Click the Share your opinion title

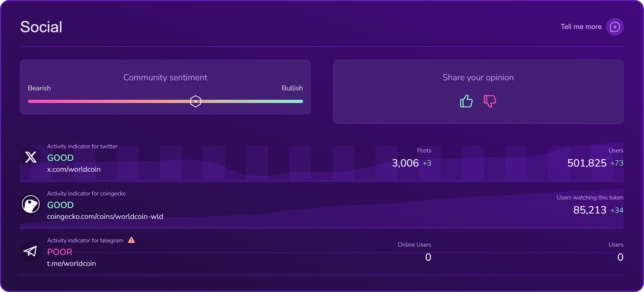tap(478, 77)
